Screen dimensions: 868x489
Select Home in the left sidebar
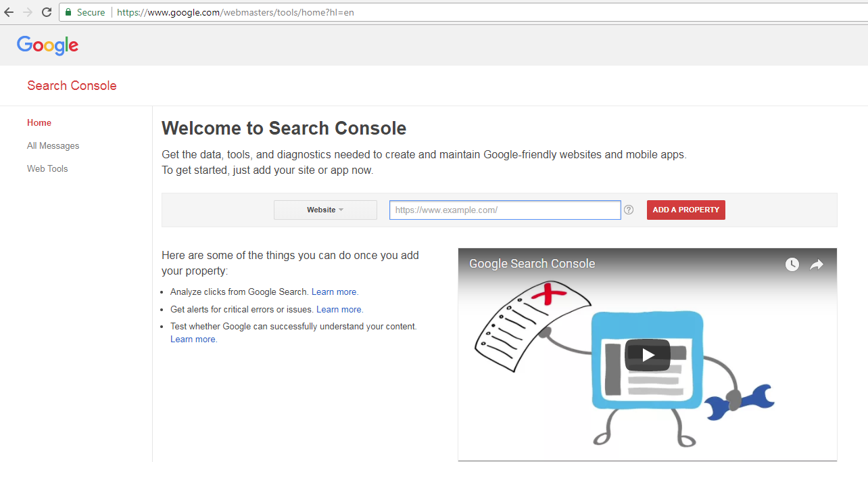[x=39, y=122]
